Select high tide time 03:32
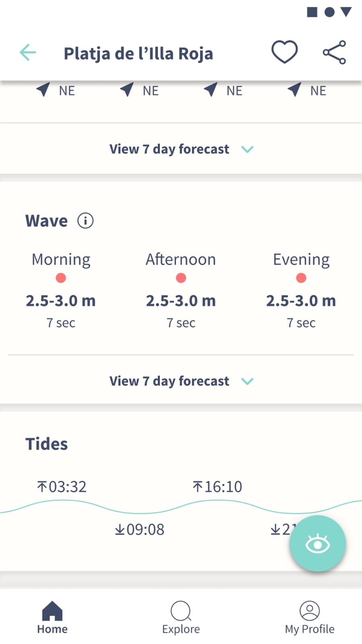Screen dimensions: 362x644 [62, 487]
